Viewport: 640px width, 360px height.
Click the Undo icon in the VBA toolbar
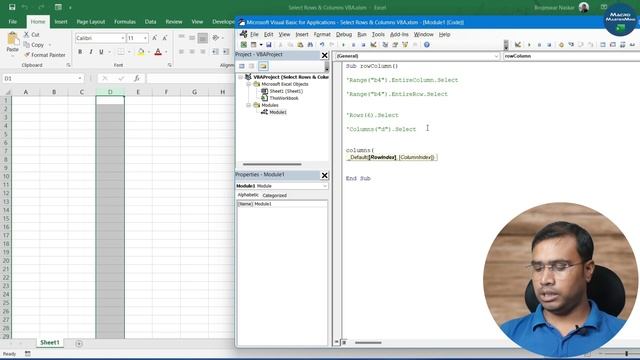pyautogui.click(x=322, y=44)
